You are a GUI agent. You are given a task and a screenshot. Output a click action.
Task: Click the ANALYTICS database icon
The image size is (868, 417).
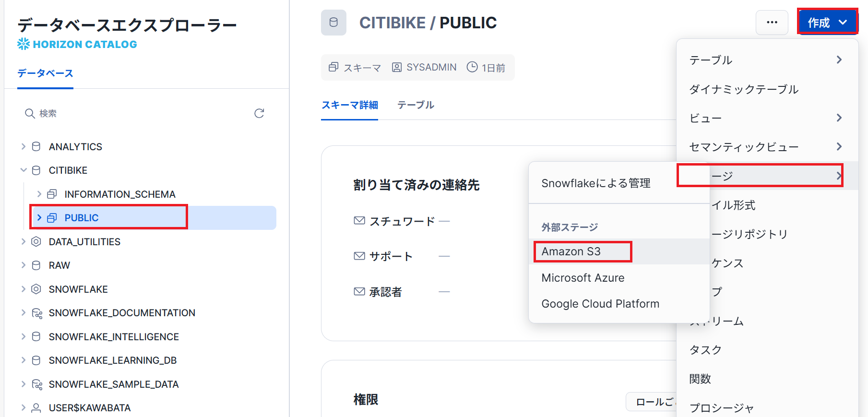click(x=36, y=146)
